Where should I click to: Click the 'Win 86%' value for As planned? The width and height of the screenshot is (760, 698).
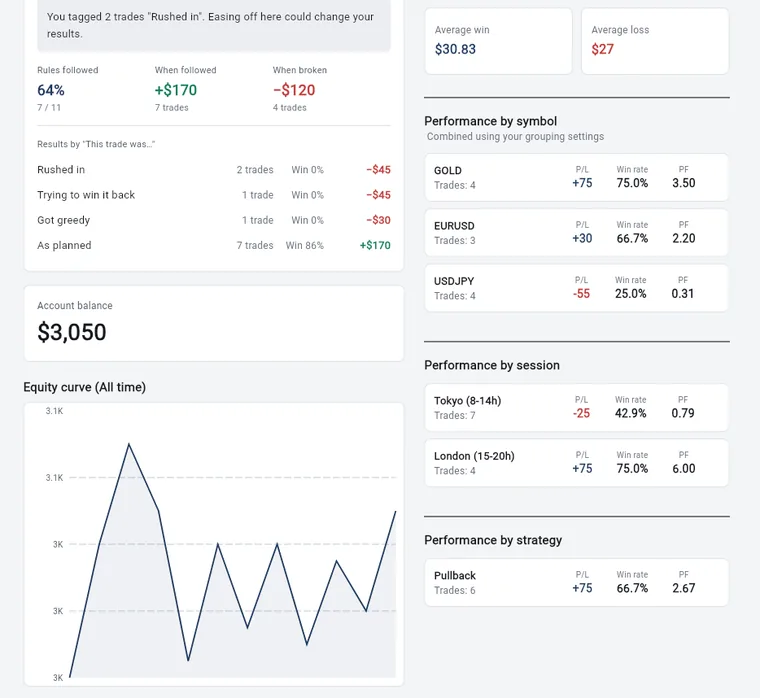pos(304,245)
